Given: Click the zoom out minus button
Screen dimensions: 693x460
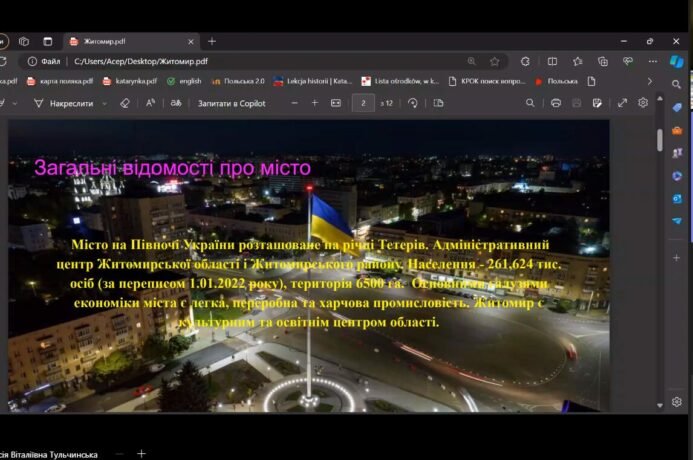Looking at the screenshot, I should pyautogui.click(x=292, y=103).
